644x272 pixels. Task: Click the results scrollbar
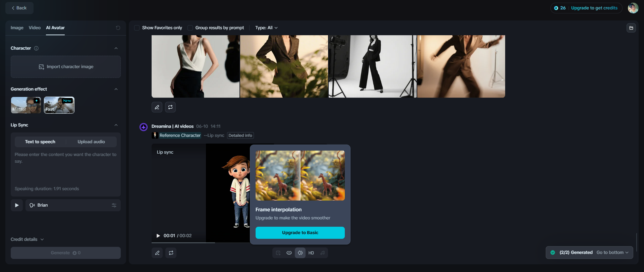point(636,242)
